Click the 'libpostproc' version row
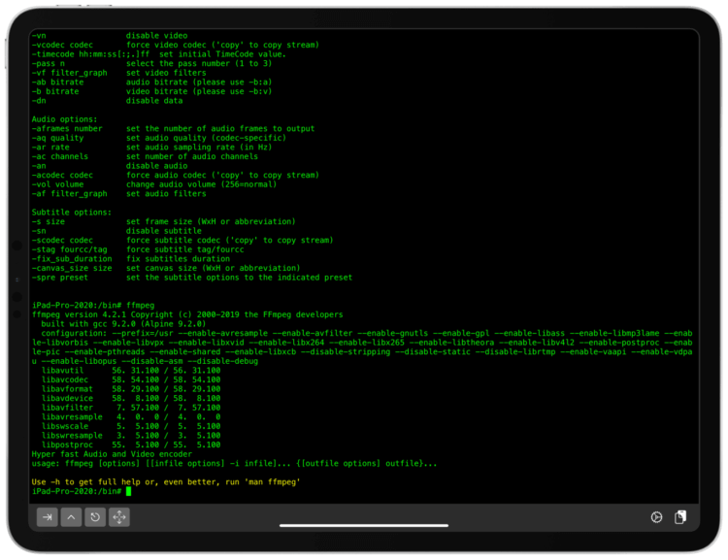The width and height of the screenshot is (728, 560). coord(131,445)
